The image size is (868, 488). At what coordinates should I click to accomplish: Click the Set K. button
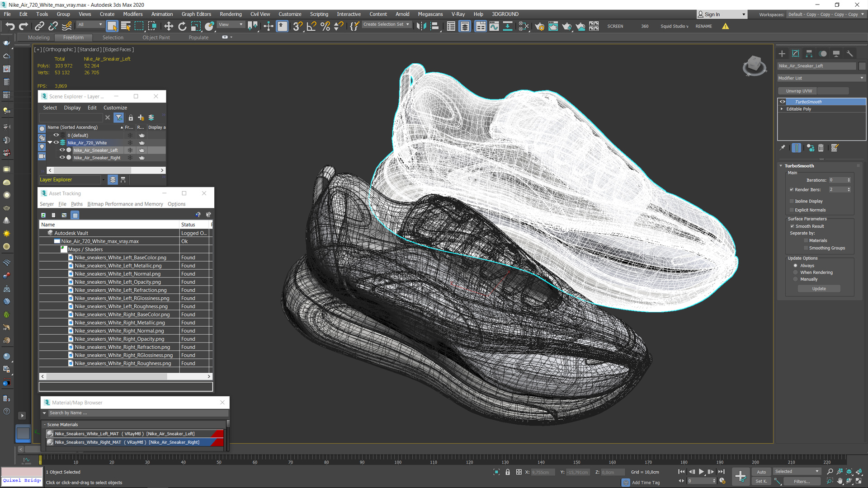761,482
